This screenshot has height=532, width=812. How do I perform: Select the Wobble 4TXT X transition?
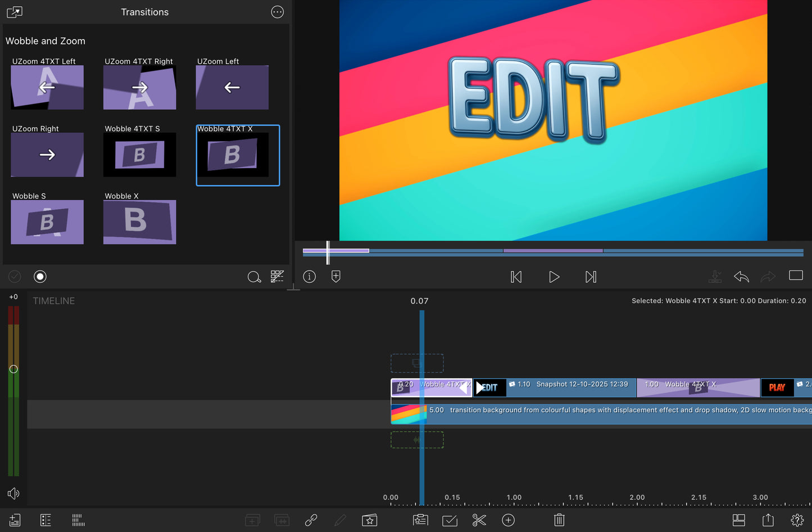(237, 155)
